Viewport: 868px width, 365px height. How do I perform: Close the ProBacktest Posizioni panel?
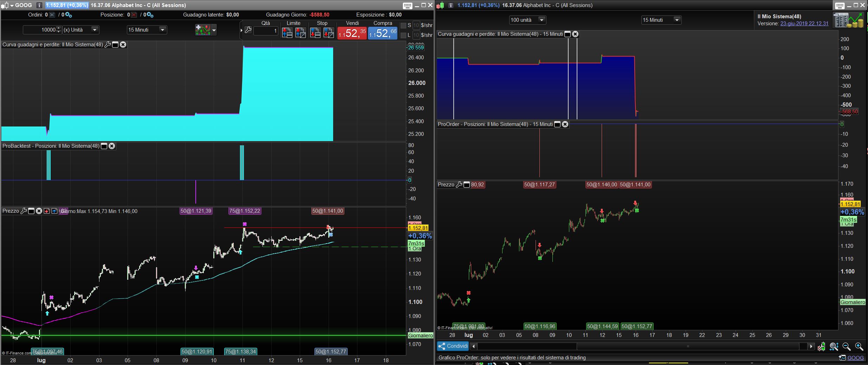click(x=112, y=146)
